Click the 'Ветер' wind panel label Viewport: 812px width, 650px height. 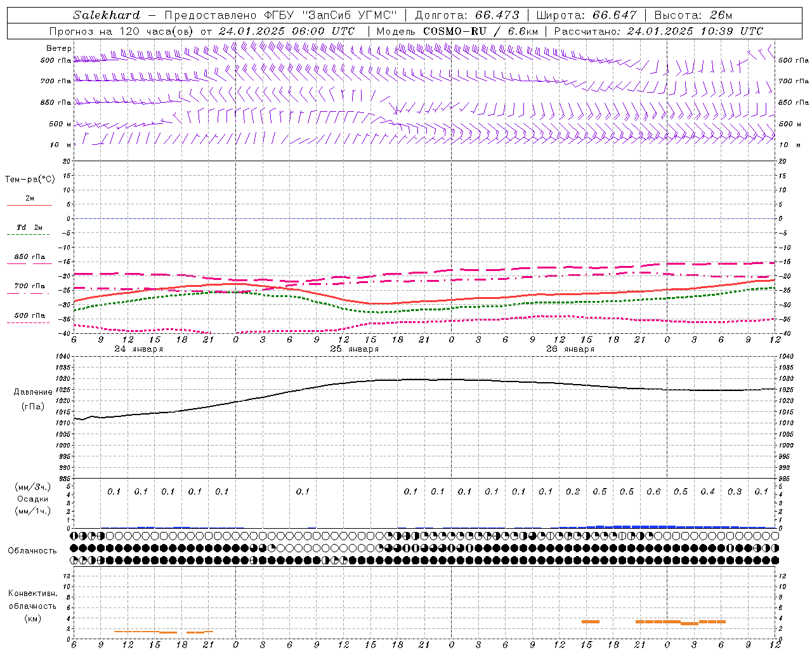tap(59, 48)
